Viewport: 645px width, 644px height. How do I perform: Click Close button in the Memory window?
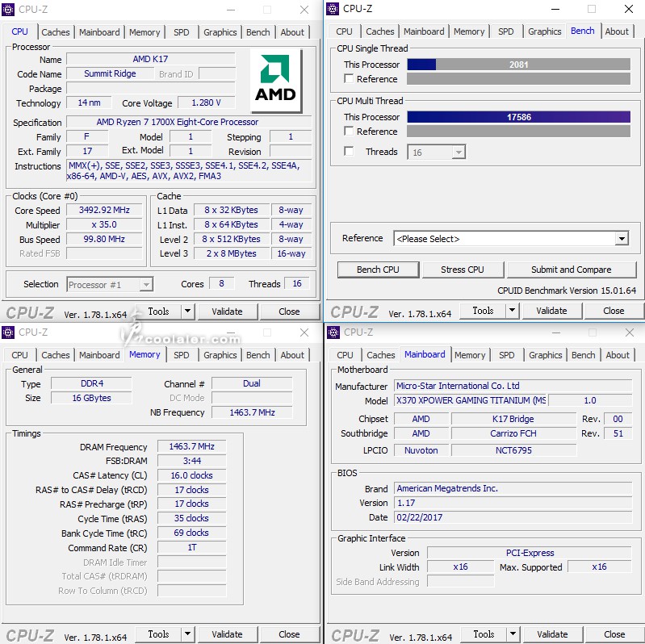(289, 634)
